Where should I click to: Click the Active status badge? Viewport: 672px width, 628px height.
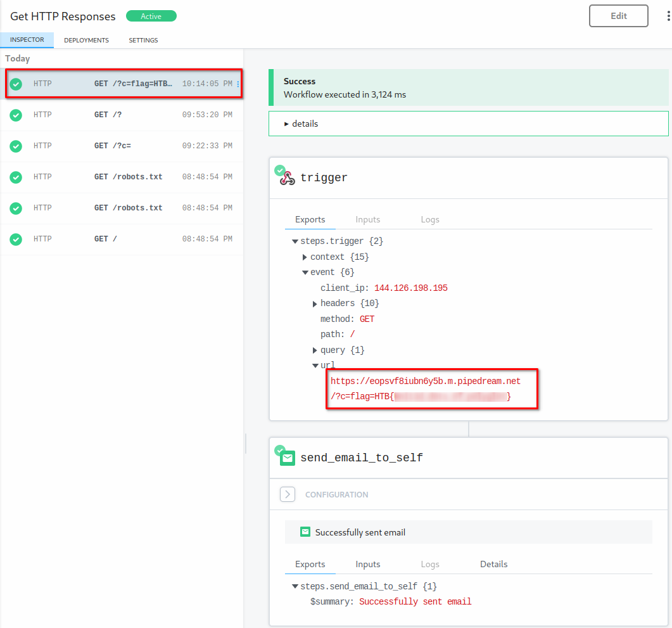tap(151, 16)
